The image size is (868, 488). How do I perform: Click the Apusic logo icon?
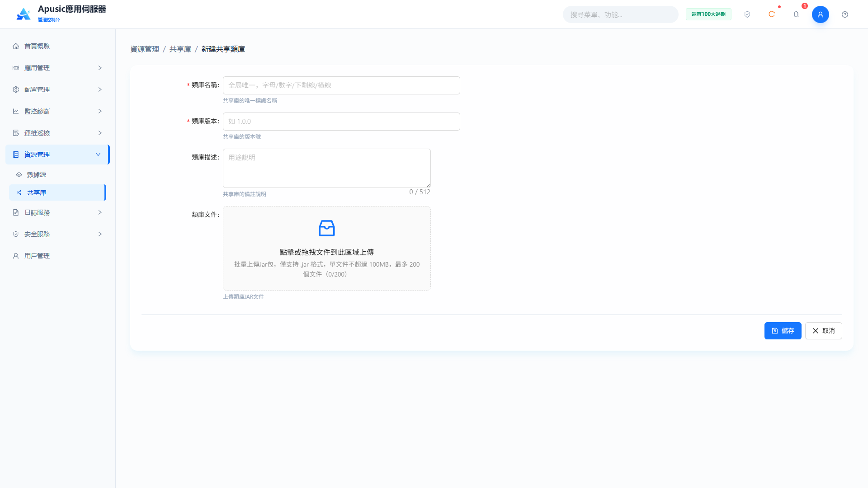[x=24, y=14]
